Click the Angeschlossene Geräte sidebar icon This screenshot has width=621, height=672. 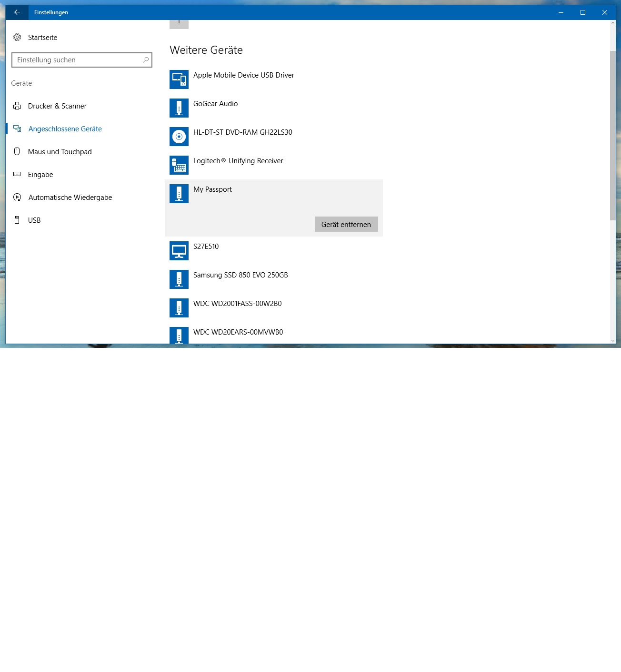[x=17, y=128]
